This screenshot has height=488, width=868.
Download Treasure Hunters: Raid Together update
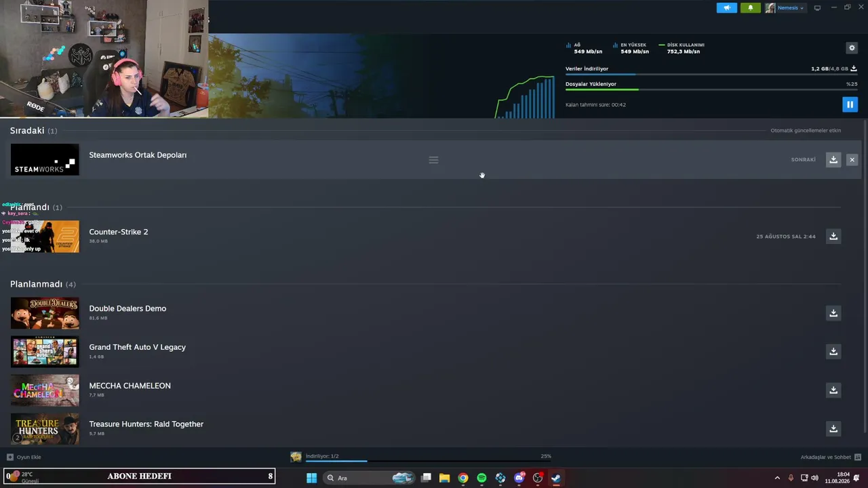(833, 429)
